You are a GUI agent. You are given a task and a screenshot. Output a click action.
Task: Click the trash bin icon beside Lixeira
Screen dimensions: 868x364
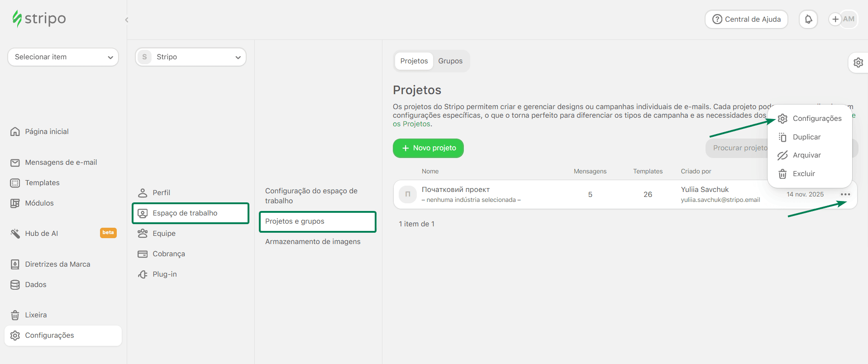click(x=15, y=315)
